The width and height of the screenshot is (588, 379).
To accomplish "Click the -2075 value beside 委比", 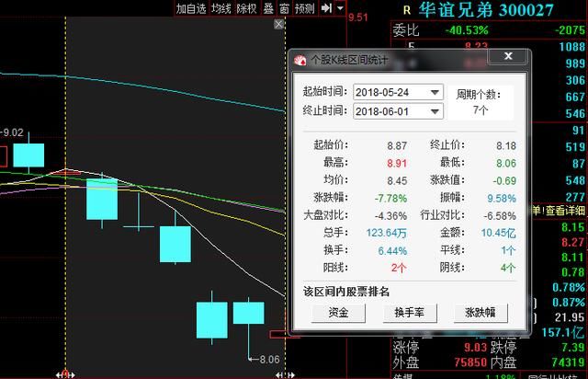I will tap(570, 30).
